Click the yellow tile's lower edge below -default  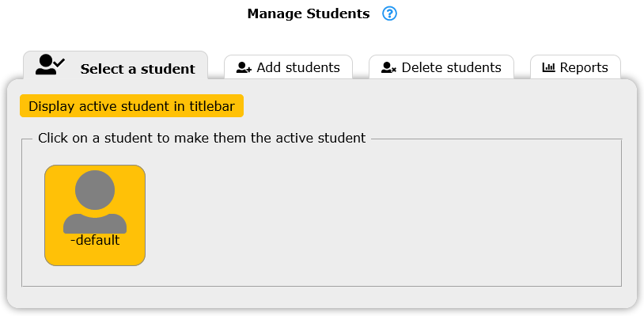tap(95, 258)
